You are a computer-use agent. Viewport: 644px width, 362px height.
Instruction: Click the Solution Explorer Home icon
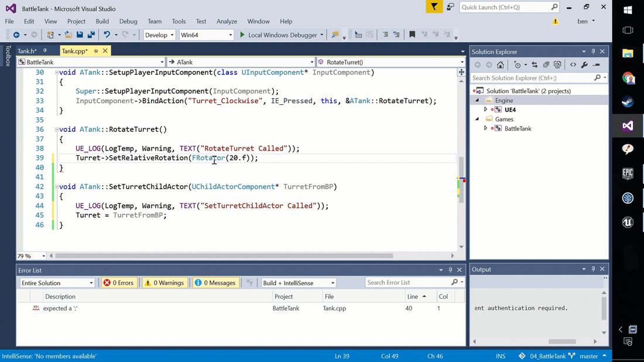coord(501,65)
